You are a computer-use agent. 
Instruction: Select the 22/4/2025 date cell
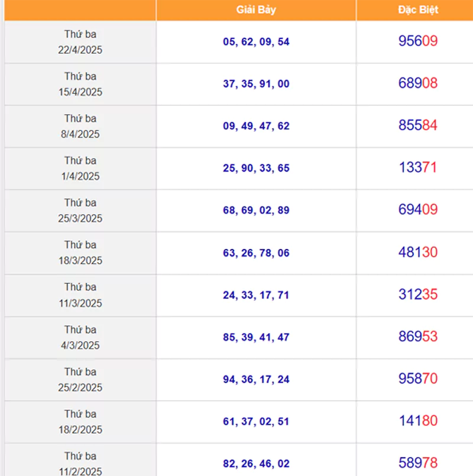[x=80, y=42]
